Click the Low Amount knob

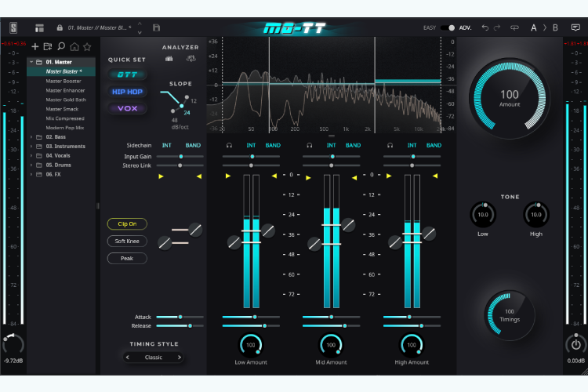click(x=251, y=345)
